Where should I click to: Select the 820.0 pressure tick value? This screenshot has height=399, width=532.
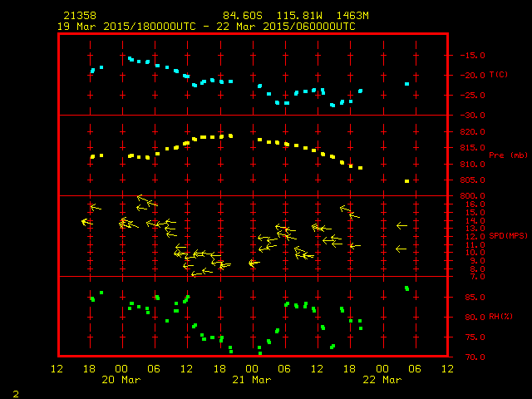pos(473,131)
